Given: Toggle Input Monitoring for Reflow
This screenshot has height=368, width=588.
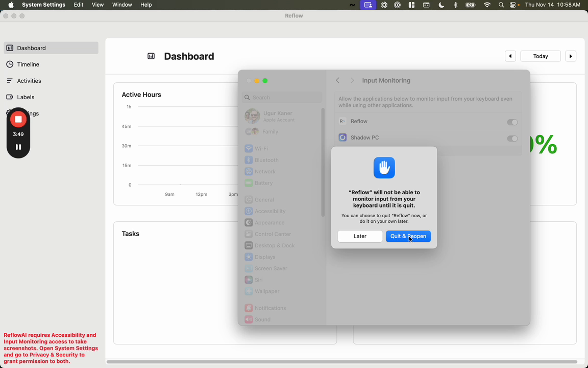Looking at the screenshot, I should click(x=512, y=122).
